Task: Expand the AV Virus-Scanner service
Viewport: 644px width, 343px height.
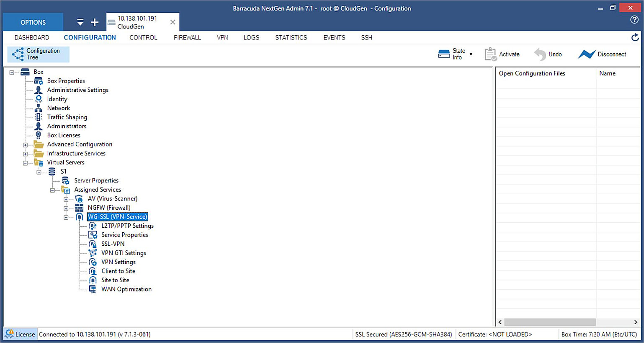Action: [x=67, y=198]
